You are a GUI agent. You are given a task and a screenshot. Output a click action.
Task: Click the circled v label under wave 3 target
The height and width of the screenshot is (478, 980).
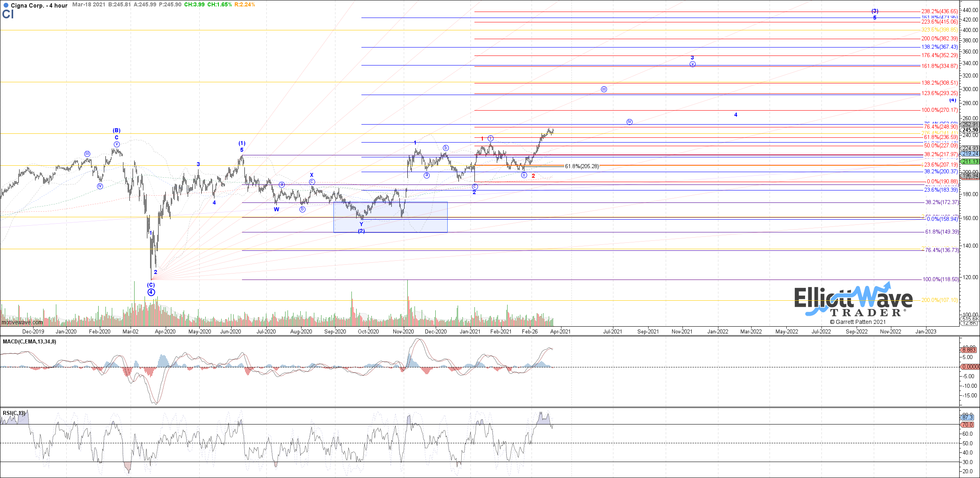coord(692,64)
